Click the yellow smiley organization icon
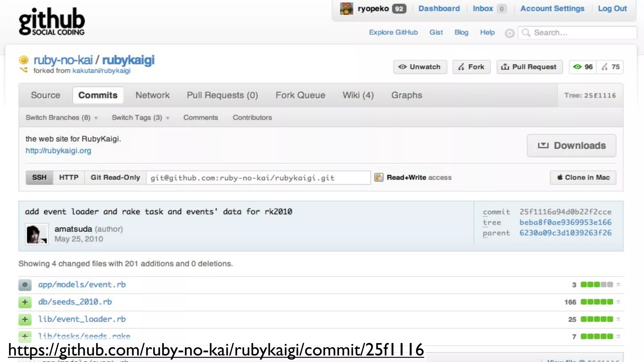 coord(24,60)
